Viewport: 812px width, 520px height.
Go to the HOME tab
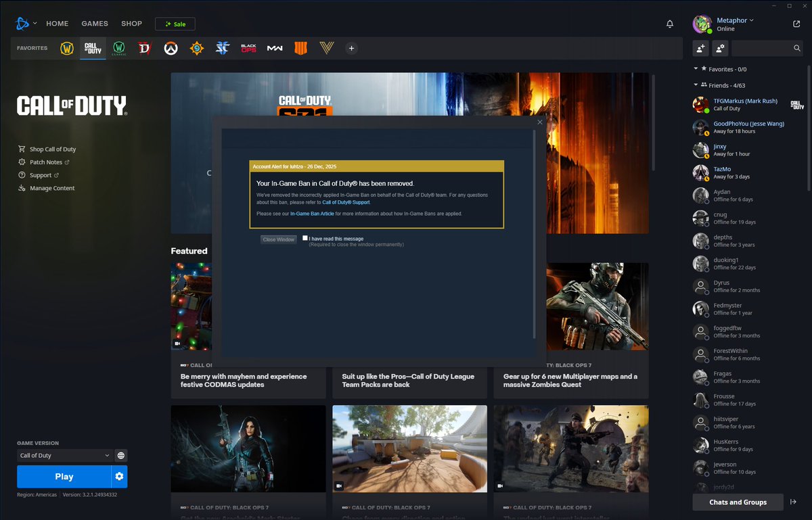pos(57,24)
